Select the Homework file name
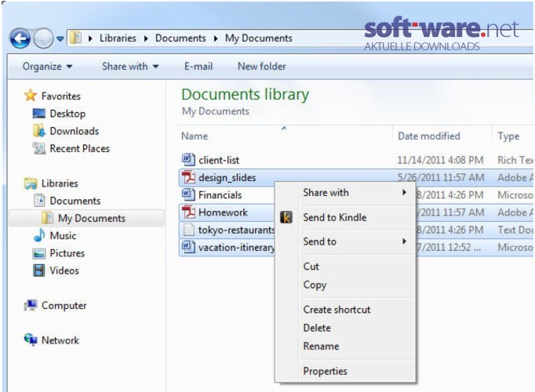Image resolution: width=535 pixels, height=392 pixels. coord(223,212)
